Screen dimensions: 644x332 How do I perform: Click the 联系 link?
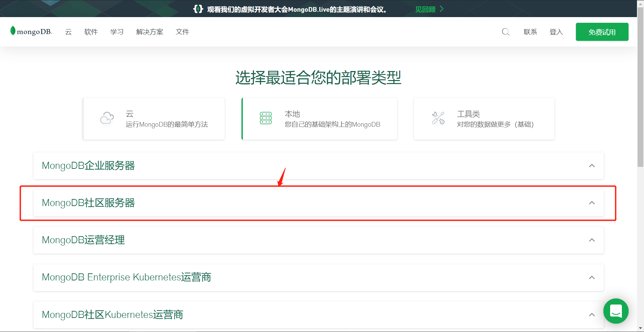point(530,32)
